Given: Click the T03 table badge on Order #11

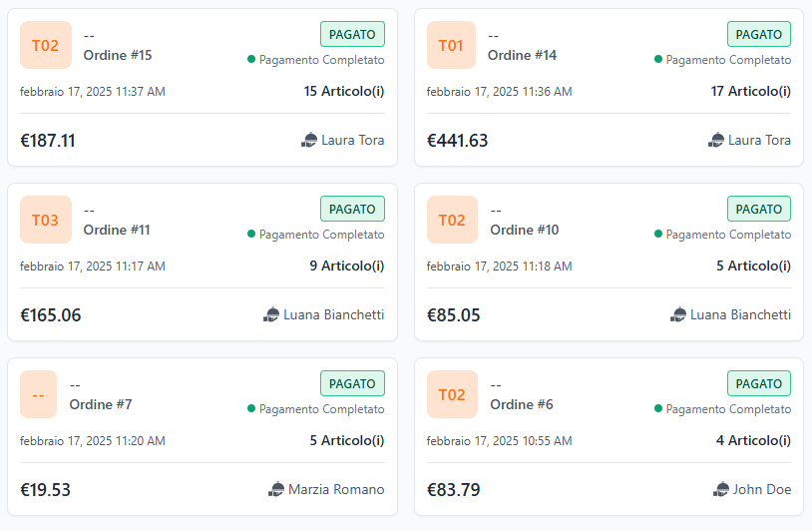Looking at the screenshot, I should [x=46, y=220].
